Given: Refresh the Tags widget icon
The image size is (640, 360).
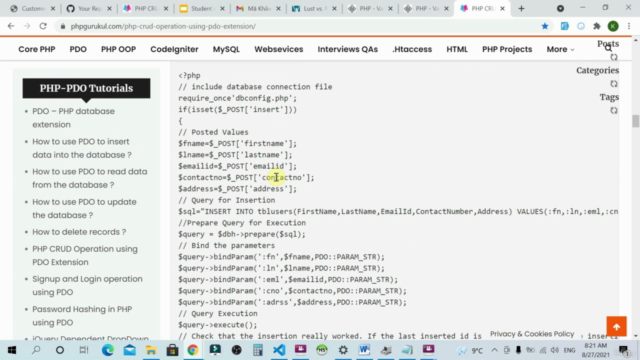Looking at the screenshot, I should point(614,110).
